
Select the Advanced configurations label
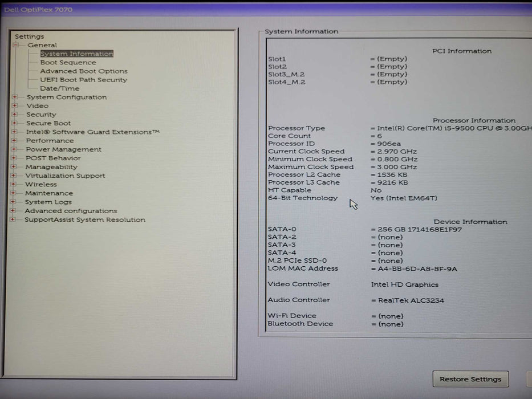pyautogui.click(x=71, y=211)
